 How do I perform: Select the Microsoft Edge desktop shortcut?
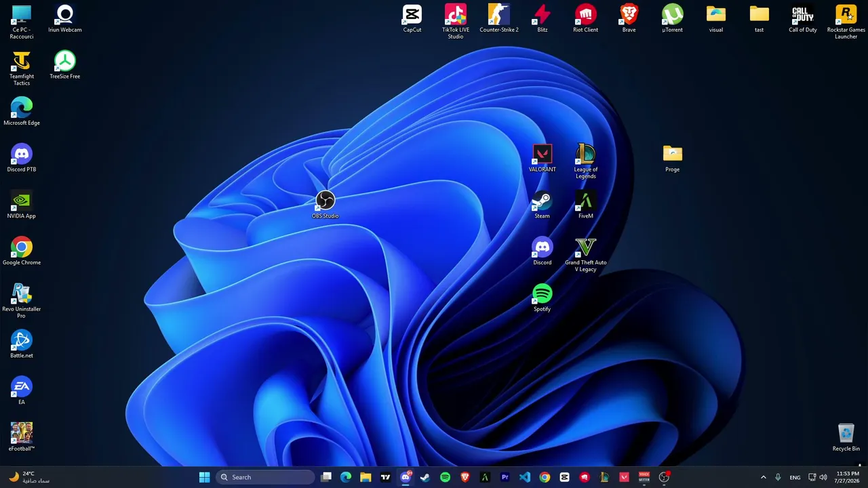(22, 111)
